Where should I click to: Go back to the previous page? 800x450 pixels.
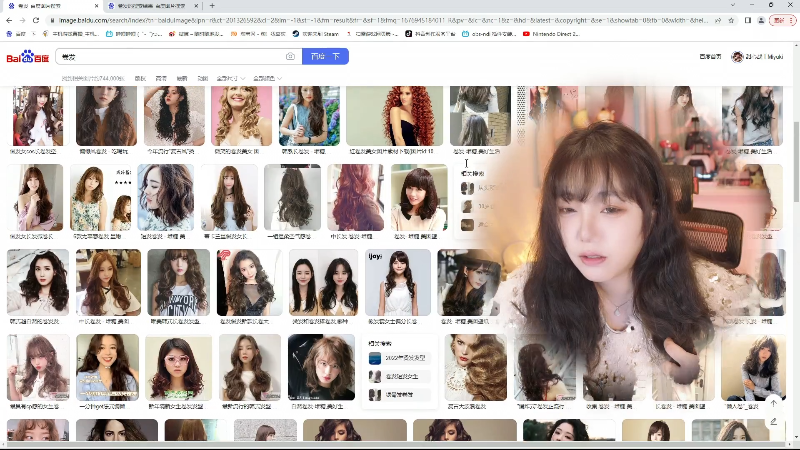(9, 20)
